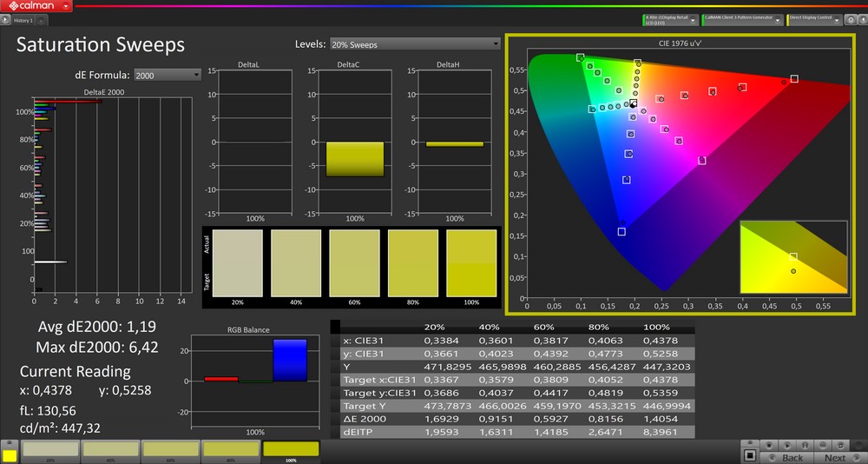Select the History 1 tab
The width and height of the screenshot is (868, 464).
tap(23, 20)
